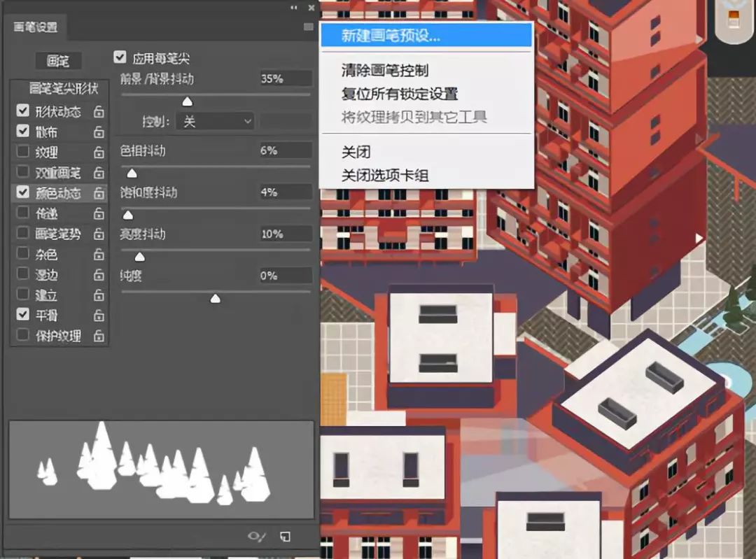756x559 pixels.
Task: Lock the 纹理 brush setting
Action: tap(99, 153)
